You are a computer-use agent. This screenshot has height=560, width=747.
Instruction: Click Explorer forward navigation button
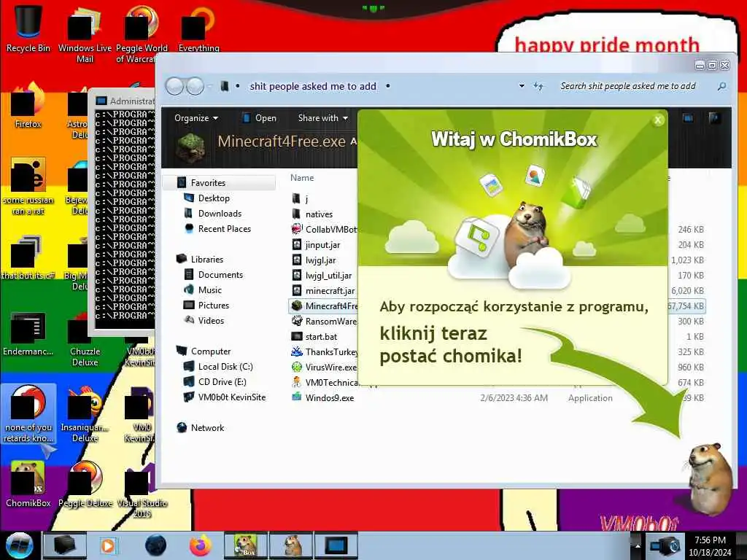click(x=195, y=86)
